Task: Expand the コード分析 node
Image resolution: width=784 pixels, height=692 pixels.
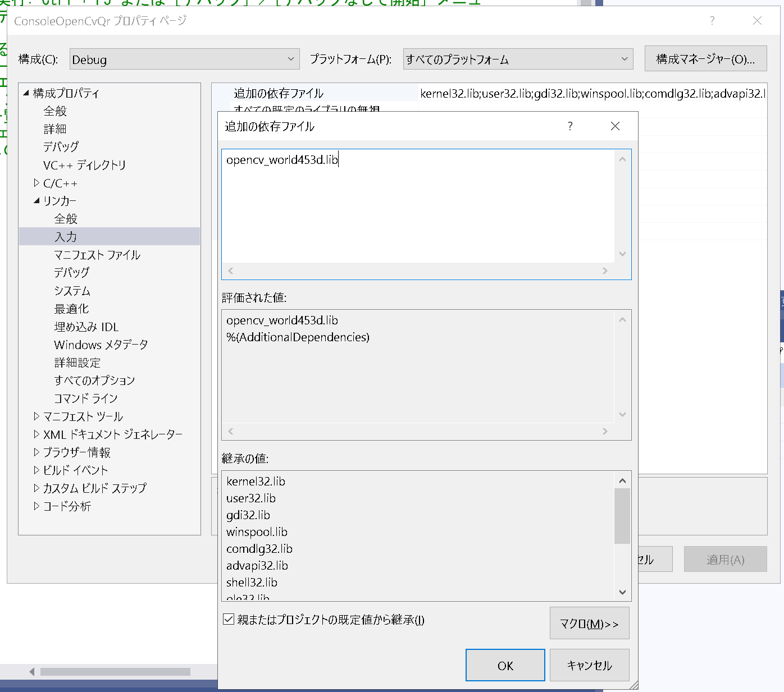Action: (x=37, y=506)
